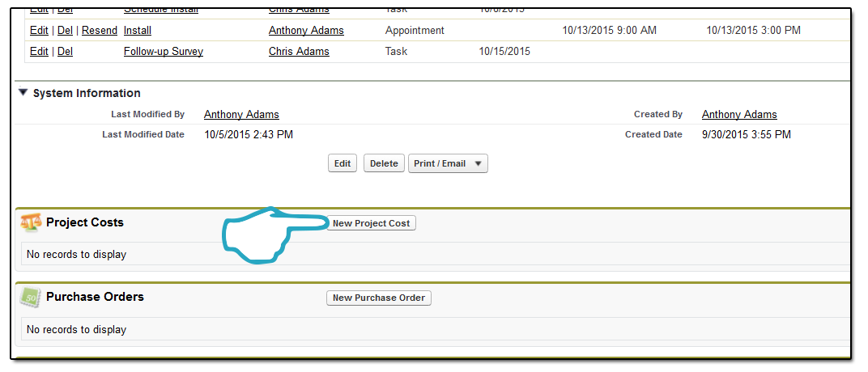The image size is (868, 372).
Task: Open the Install appointment link
Action: point(138,31)
